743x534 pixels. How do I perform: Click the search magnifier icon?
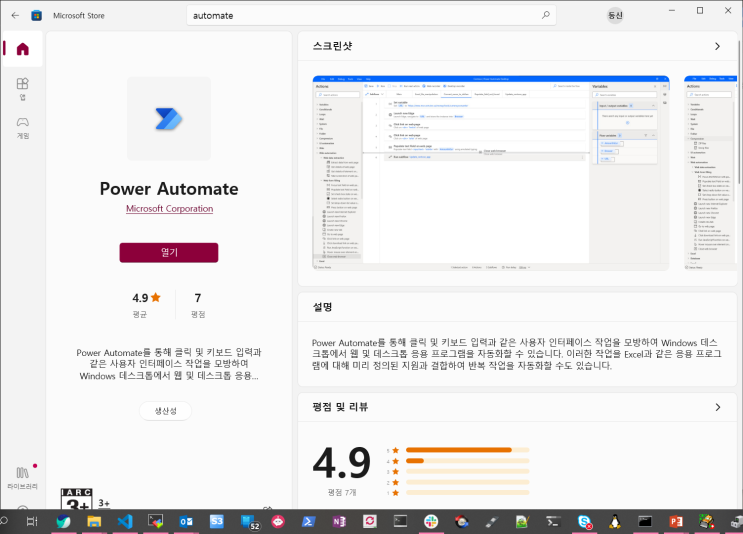[x=545, y=15]
